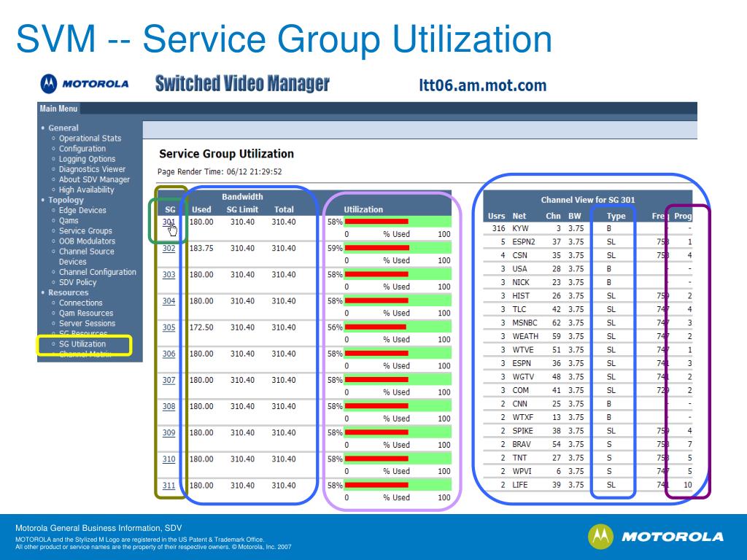Click the Page Render Time text

pyautogui.click(x=220, y=172)
